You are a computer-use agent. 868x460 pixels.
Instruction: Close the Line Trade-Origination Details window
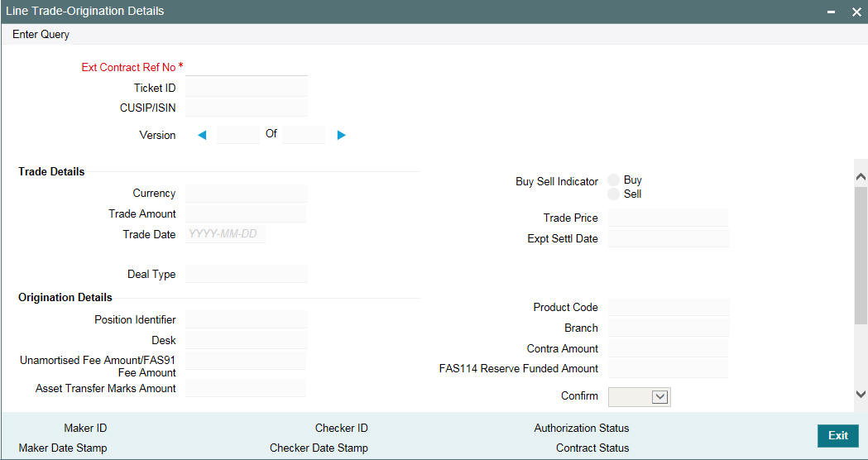click(x=856, y=12)
